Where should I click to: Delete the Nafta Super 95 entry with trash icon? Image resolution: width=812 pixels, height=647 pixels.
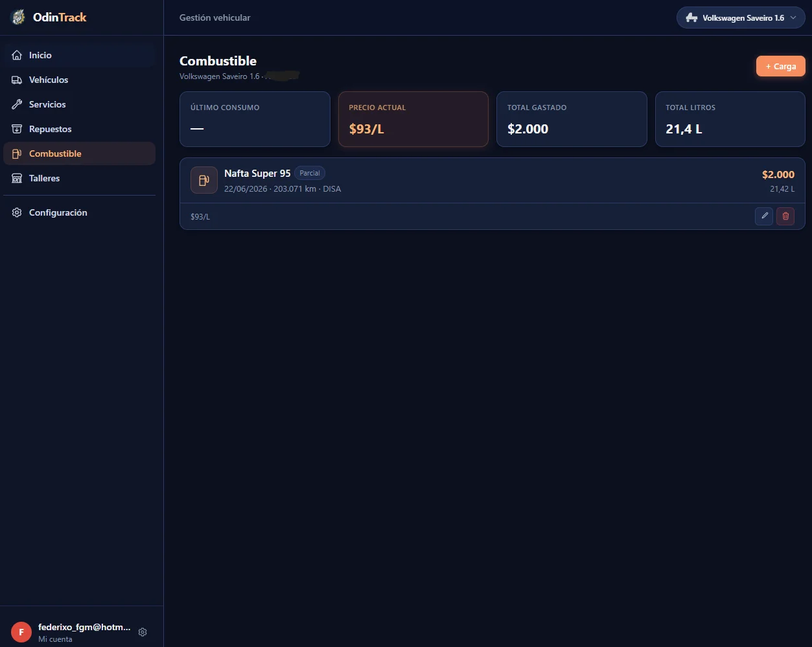pos(785,216)
